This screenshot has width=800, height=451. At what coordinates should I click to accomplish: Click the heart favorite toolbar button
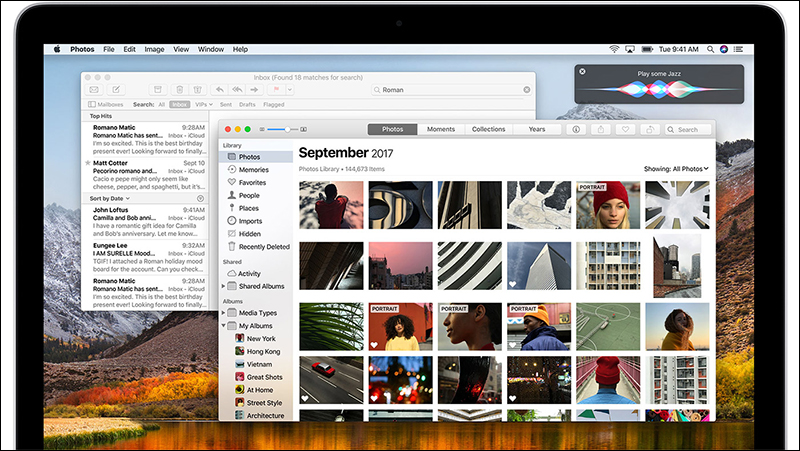point(625,130)
